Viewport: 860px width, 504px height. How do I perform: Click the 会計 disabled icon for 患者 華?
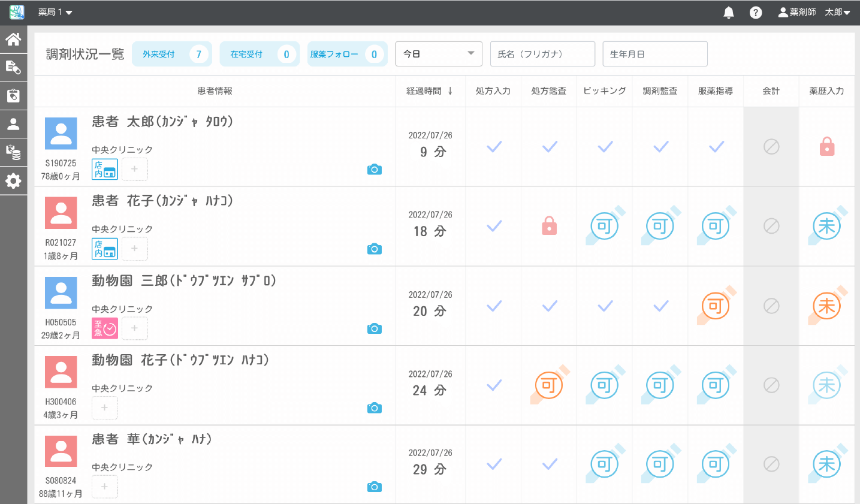click(x=771, y=464)
